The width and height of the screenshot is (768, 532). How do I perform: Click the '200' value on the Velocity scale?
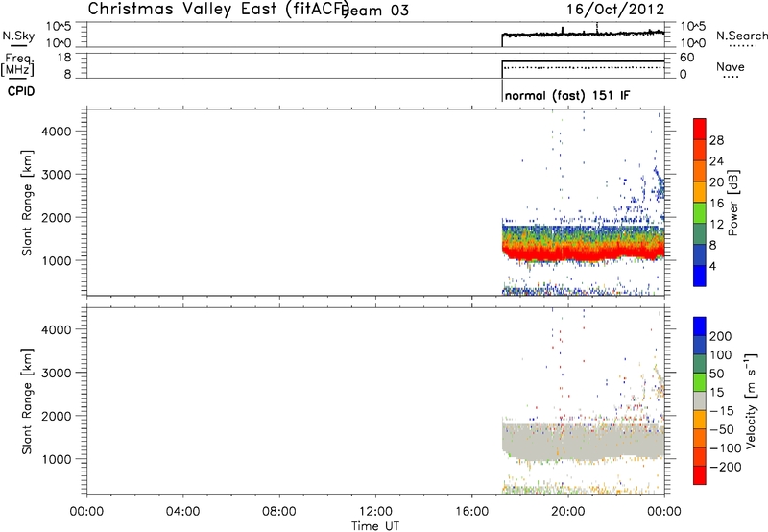click(x=721, y=336)
